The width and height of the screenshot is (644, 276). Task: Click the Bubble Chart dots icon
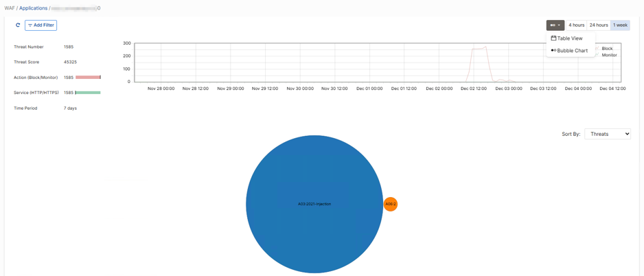553,51
